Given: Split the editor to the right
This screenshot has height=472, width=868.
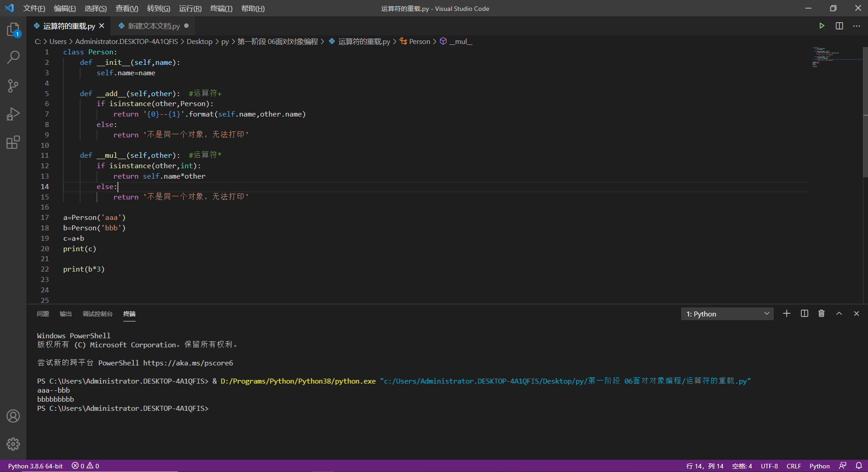Looking at the screenshot, I should click(x=839, y=26).
